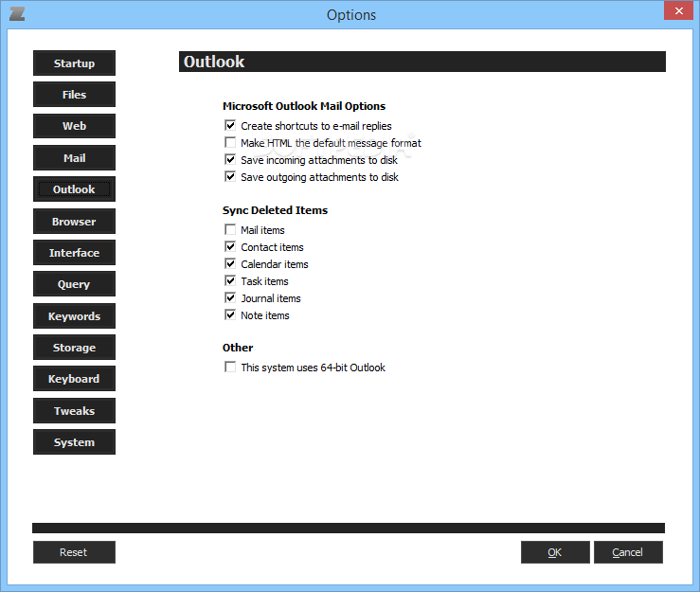Close the Options dialog window

pos(678,10)
